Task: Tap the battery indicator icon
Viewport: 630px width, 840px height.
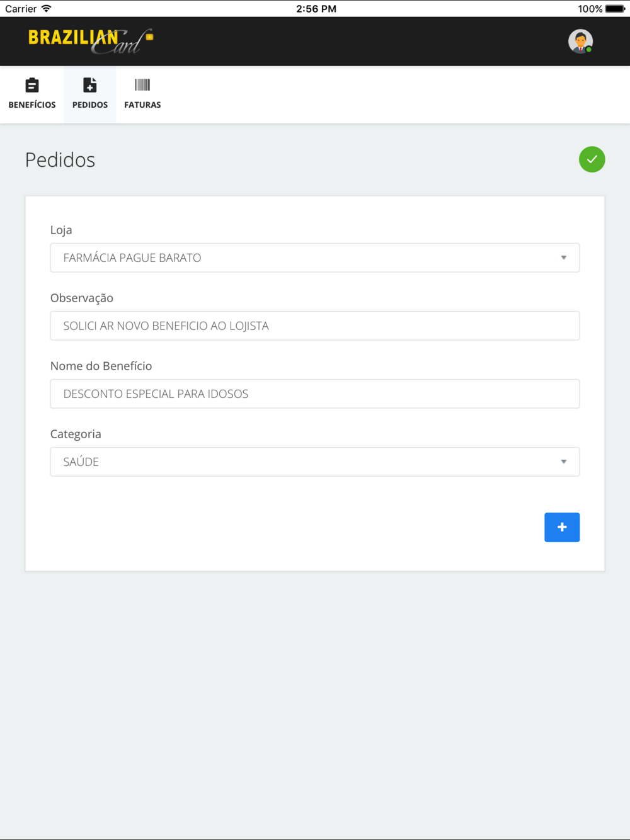Action: pyautogui.click(x=615, y=9)
